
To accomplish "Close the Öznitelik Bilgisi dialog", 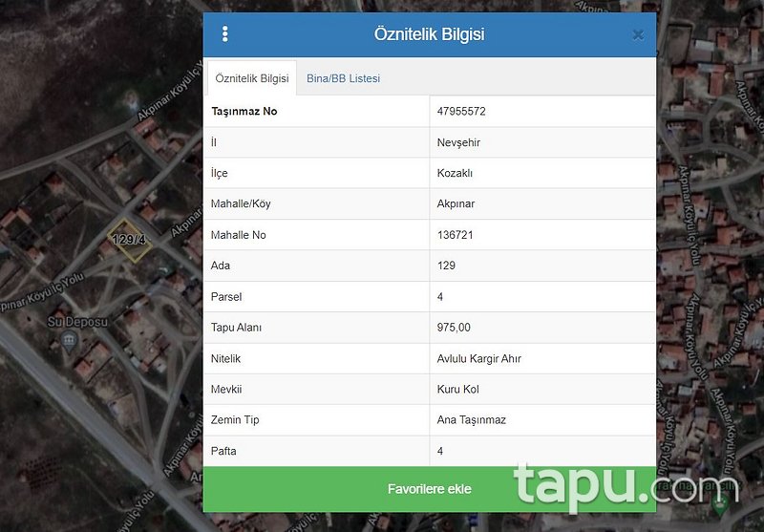I will 638,34.
